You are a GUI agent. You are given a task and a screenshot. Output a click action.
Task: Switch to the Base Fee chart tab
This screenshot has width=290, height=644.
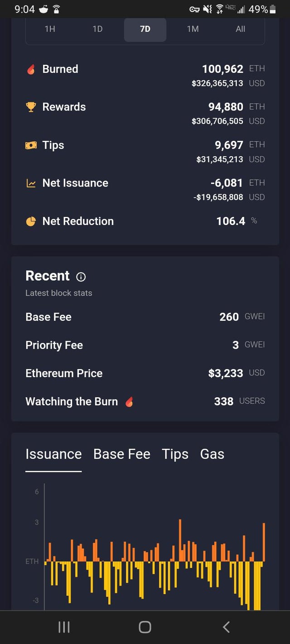click(x=121, y=454)
